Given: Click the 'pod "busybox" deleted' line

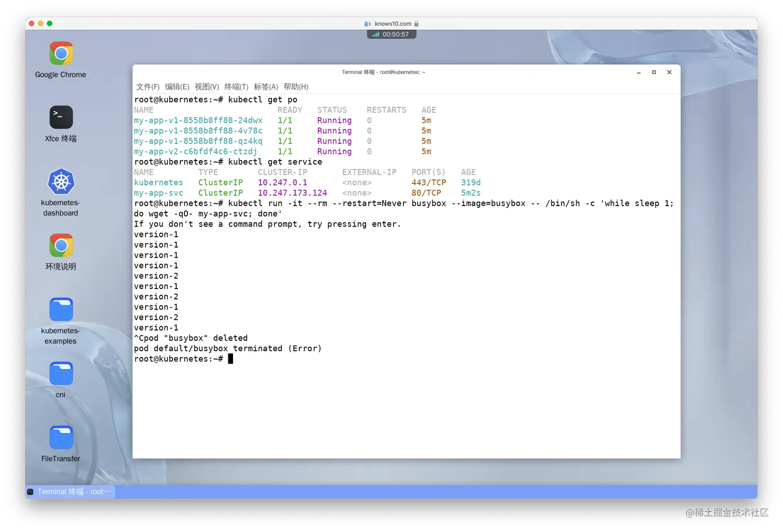Looking at the screenshot, I should pyautogui.click(x=191, y=338).
